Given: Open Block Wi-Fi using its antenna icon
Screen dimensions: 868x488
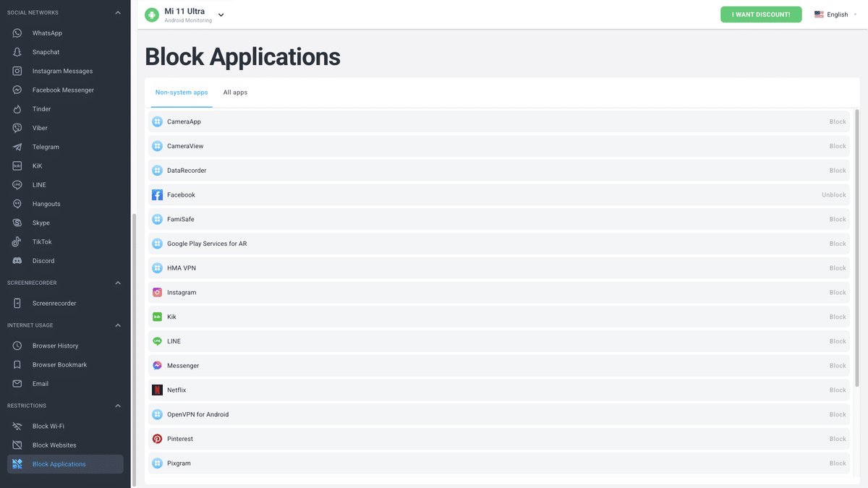Looking at the screenshot, I should 16,426.
